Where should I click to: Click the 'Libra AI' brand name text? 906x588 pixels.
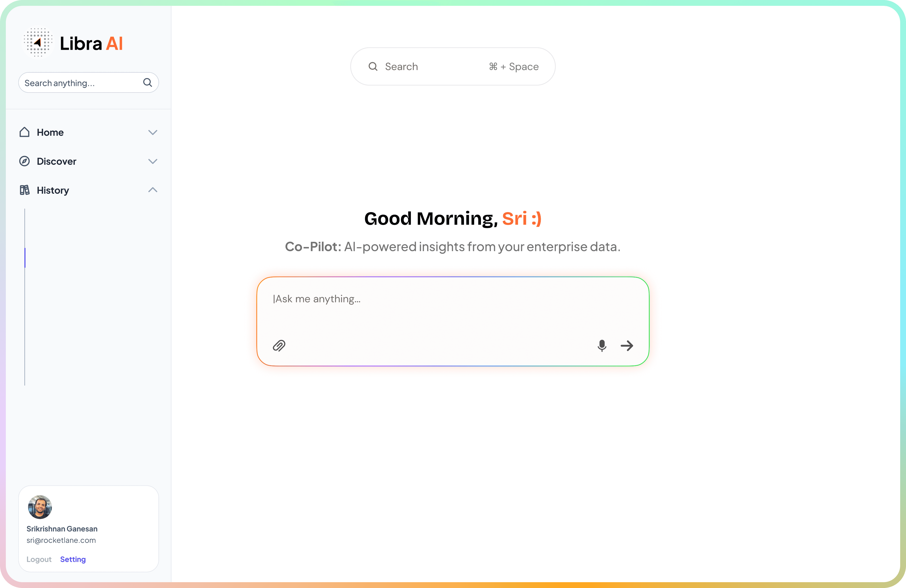(x=91, y=43)
